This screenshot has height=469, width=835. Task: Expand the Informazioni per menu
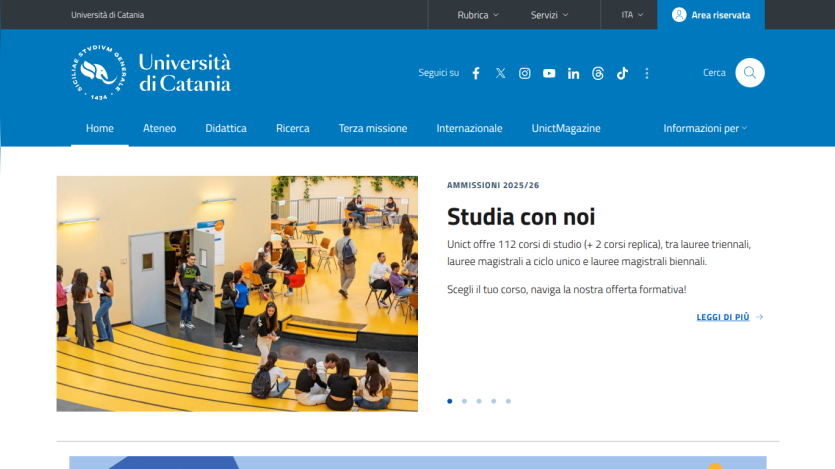click(x=705, y=128)
